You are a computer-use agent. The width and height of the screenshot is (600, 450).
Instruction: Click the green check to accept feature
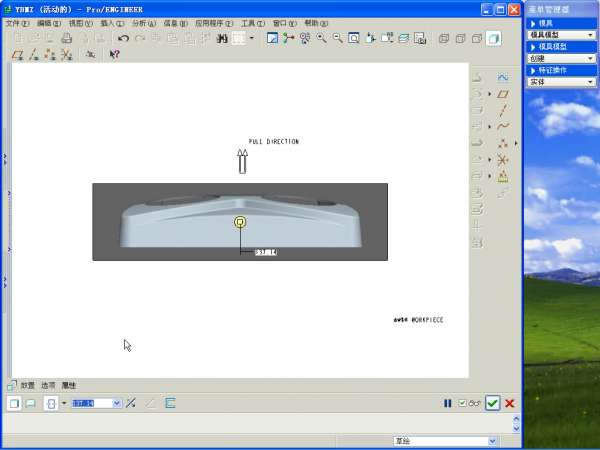pyautogui.click(x=492, y=403)
